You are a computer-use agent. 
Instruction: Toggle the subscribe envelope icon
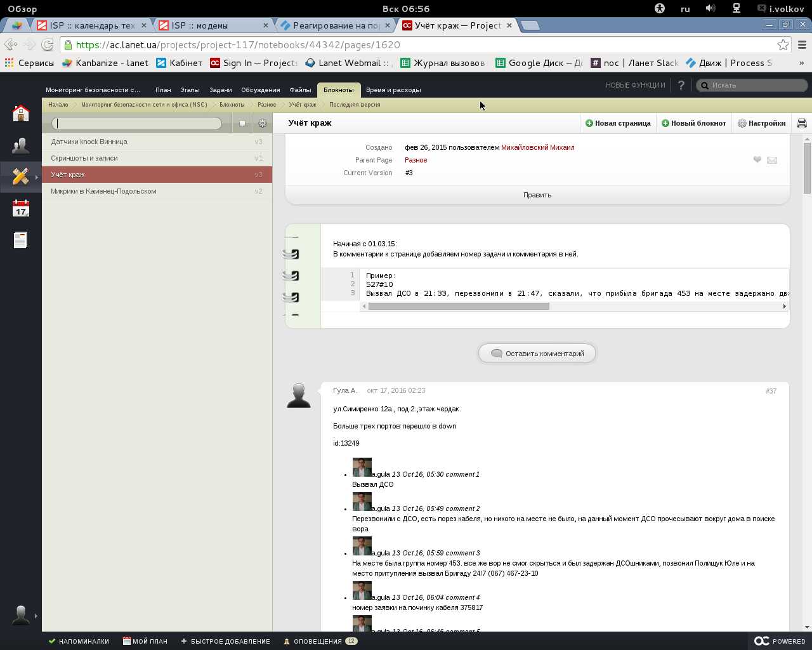772,160
